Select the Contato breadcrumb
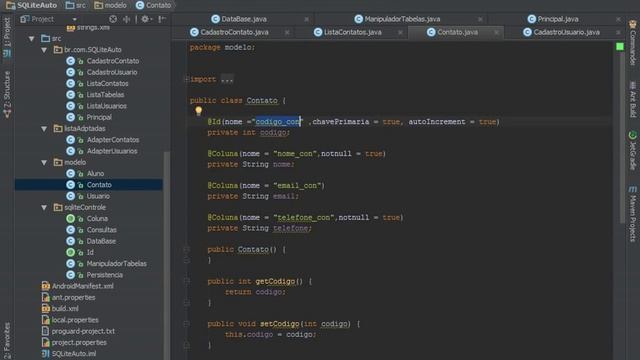 [x=153, y=5]
